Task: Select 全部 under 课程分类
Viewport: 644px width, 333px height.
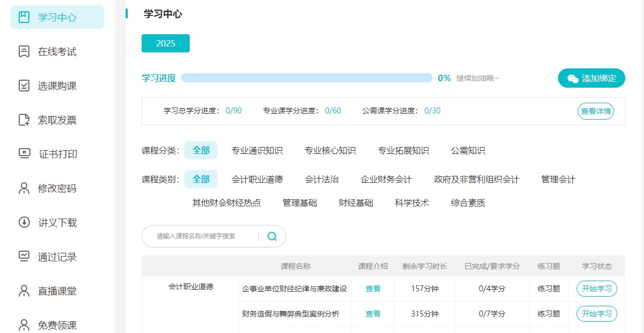Action: pyautogui.click(x=201, y=150)
